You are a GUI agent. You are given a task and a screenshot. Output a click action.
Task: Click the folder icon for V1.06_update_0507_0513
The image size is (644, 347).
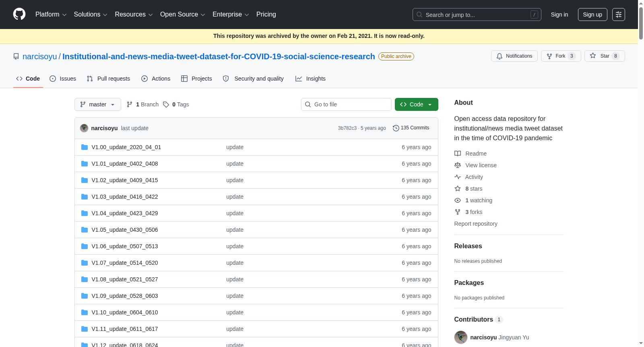click(85, 246)
